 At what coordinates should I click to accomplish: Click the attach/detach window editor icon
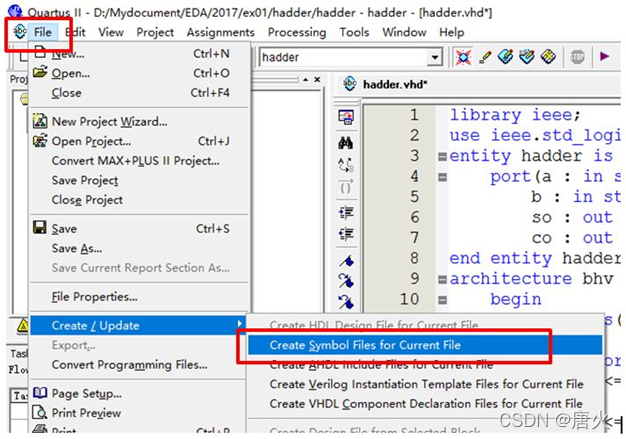346,117
